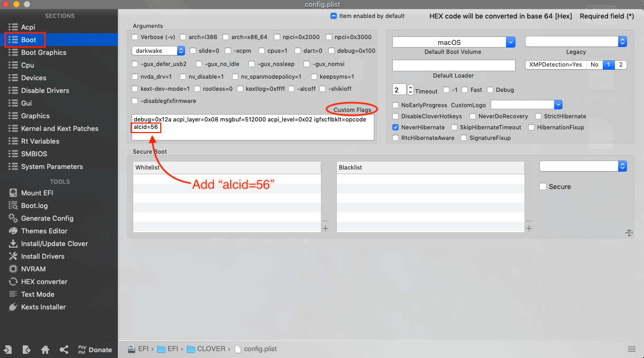The width and height of the screenshot is (644, 358).
Task: Click the Whitelist column header
Action: [227, 167]
